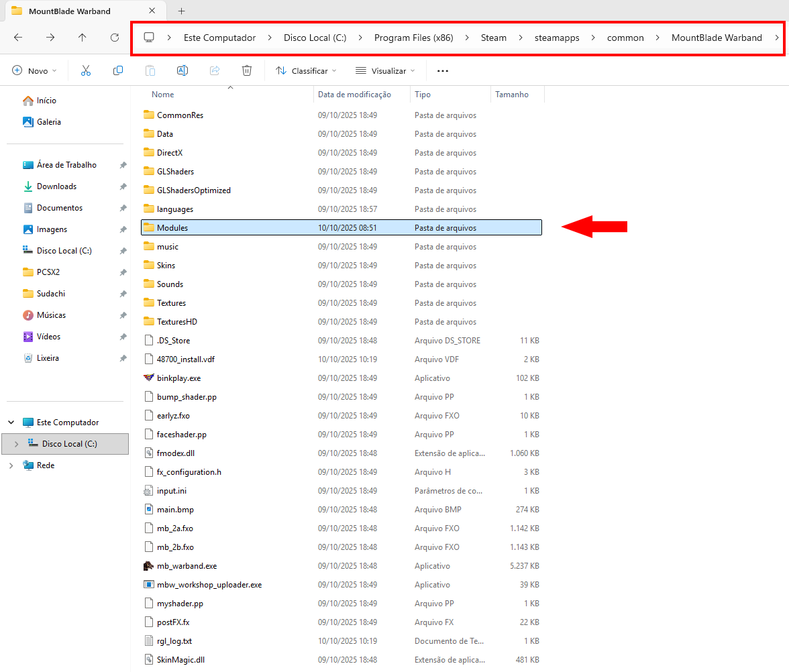Go forward with the right arrow
Screen dimensions: 789x672
(50, 38)
